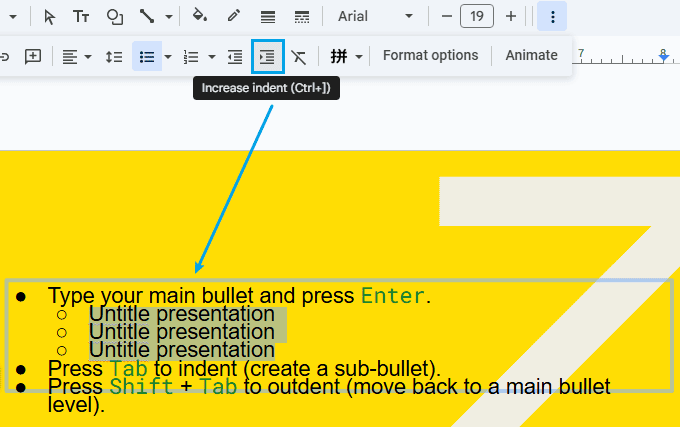Click the insert link icon
Screen dimensions: 680x427
pyautogui.click(x=4, y=57)
